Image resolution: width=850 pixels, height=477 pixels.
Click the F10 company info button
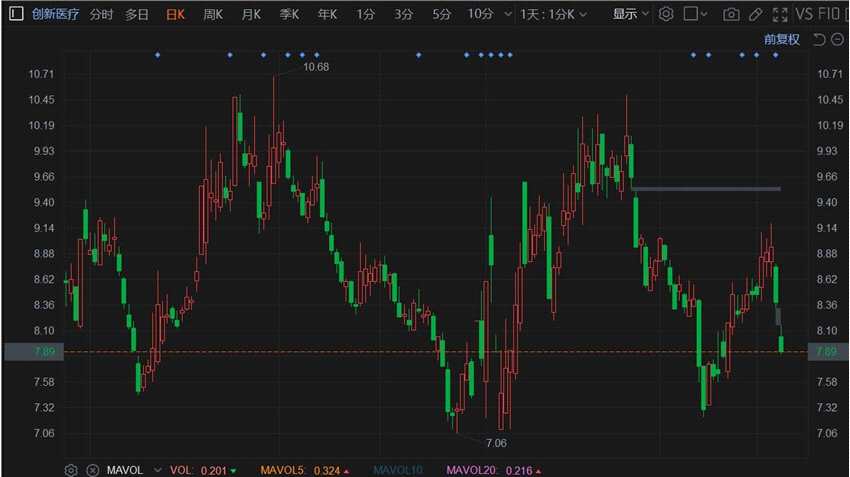click(829, 14)
